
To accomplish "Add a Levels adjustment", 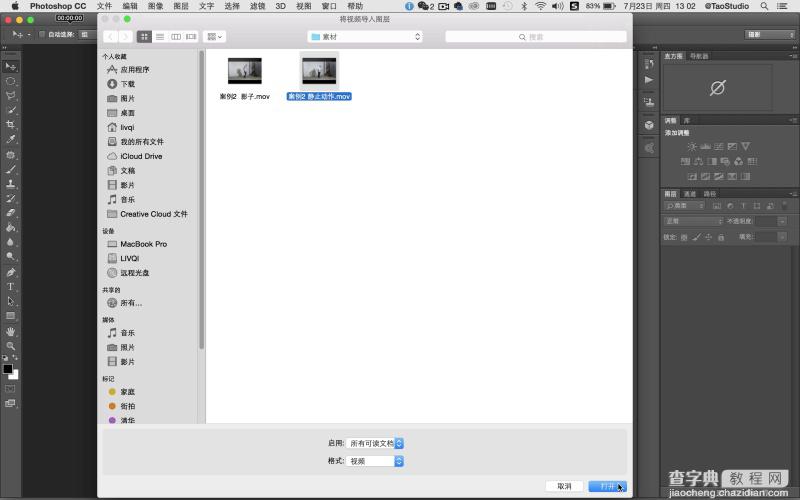I will (x=706, y=146).
